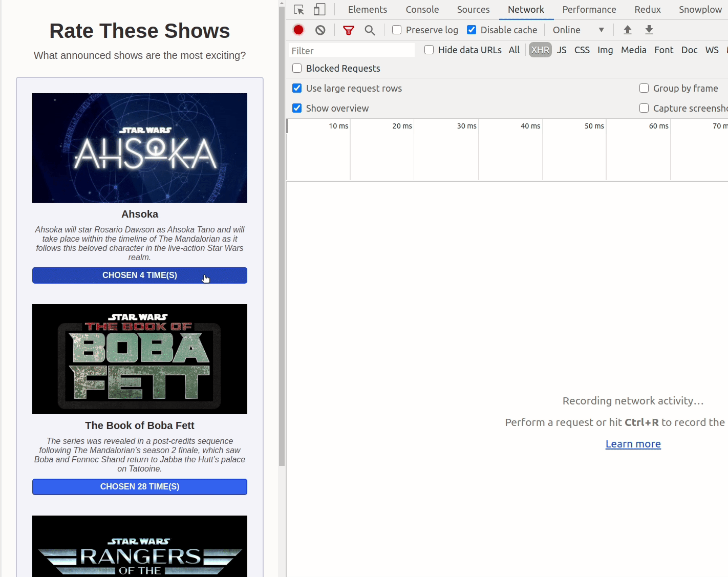Import HAR file upload arrow icon

point(628,30)
